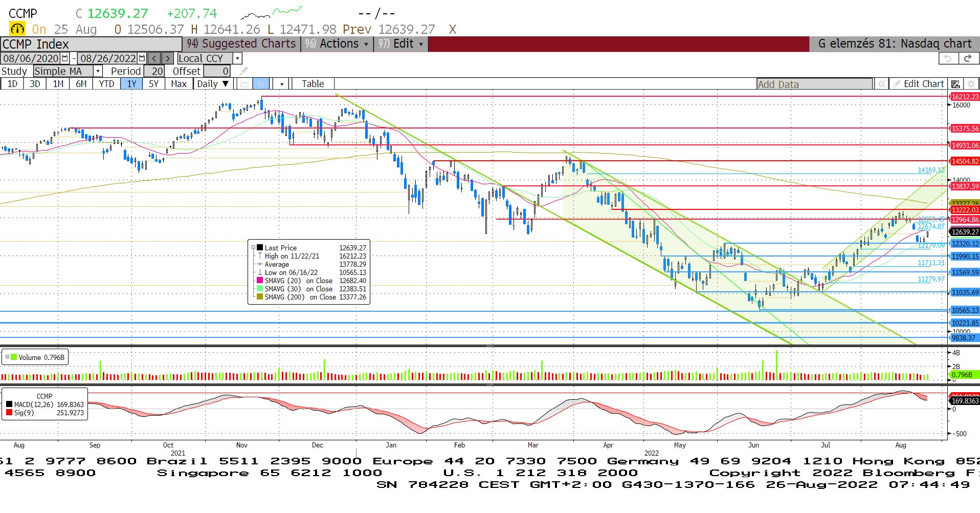The height and width of the screenshot is (513, 980).
Task: Click the CCMP Index security field
Action: point(91,44)
